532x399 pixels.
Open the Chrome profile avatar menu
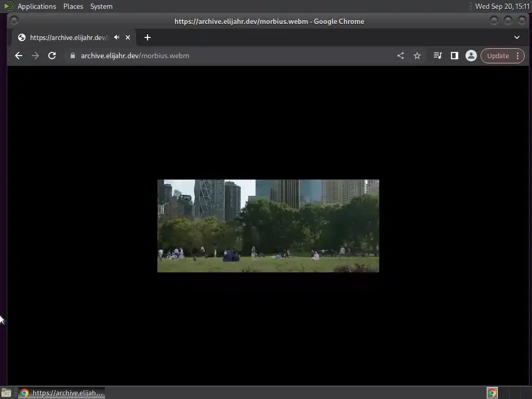(x=471, y=56)
